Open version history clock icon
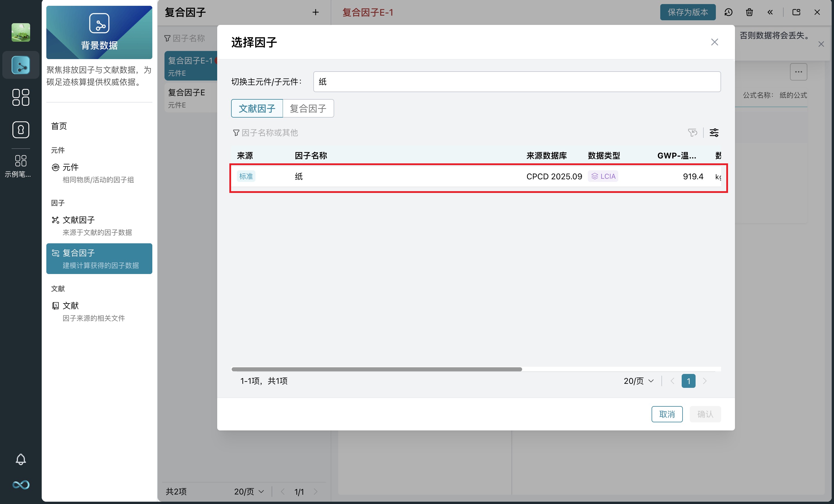Viewport: 834px width, 504px height. point(728,12)
